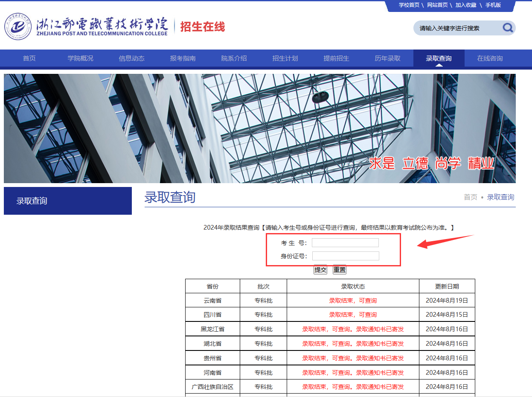Open the 网站首页 top link
Viewport: 532px width, 397px height.
coord(437,5)
